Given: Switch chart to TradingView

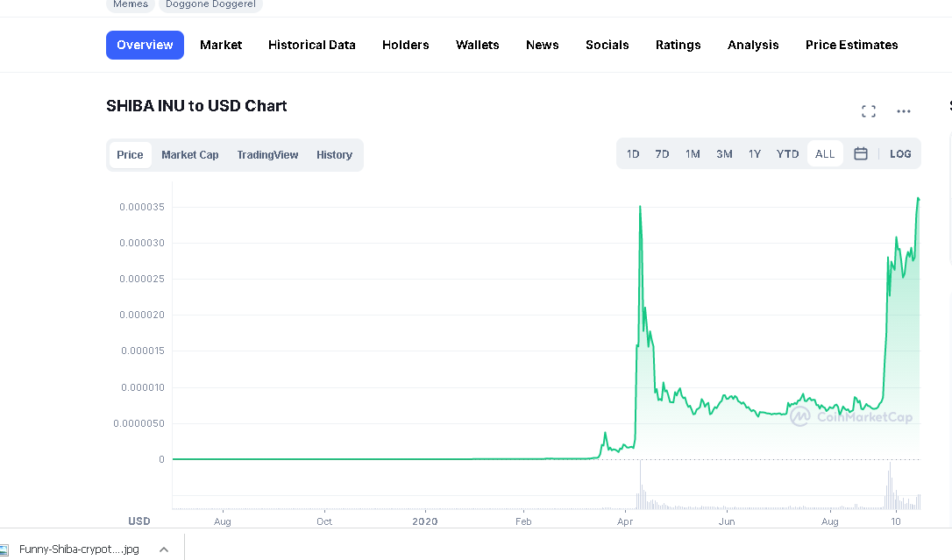Looking at the screenshot, I should click(267, 155).
